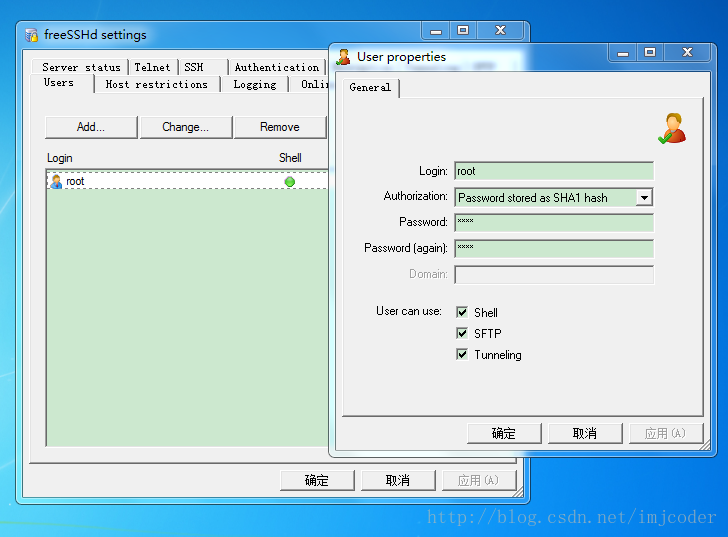This screenshot has height=537, width=728.
Task: Click the User properties title bar icon
Action: pyautogui.click(x=344, y=57)
